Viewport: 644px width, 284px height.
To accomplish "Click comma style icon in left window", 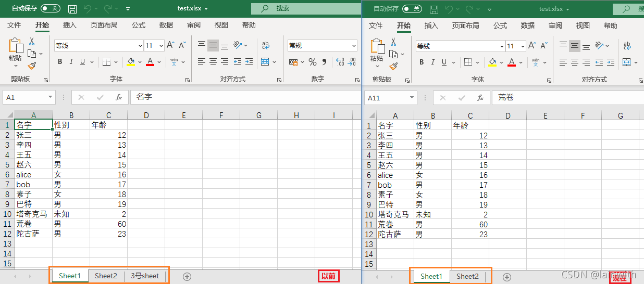I will click(x=324, y=62).
